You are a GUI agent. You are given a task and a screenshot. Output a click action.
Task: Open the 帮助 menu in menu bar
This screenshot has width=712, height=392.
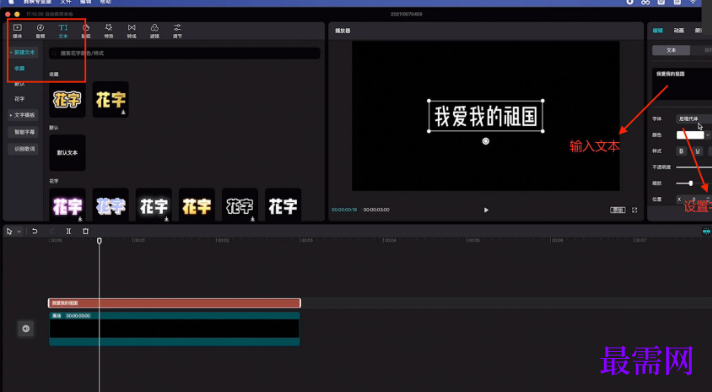(105, 2)
